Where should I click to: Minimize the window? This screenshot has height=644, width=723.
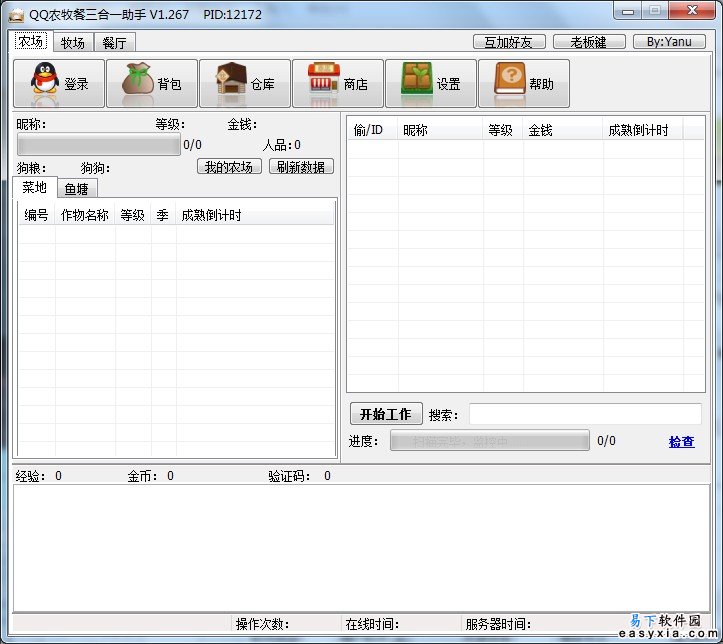[628, 11]
